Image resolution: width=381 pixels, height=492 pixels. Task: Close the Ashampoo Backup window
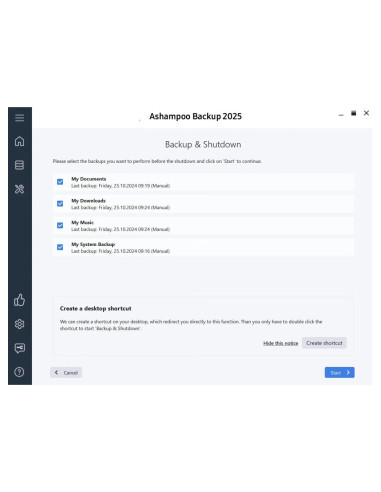click(366, 113)
